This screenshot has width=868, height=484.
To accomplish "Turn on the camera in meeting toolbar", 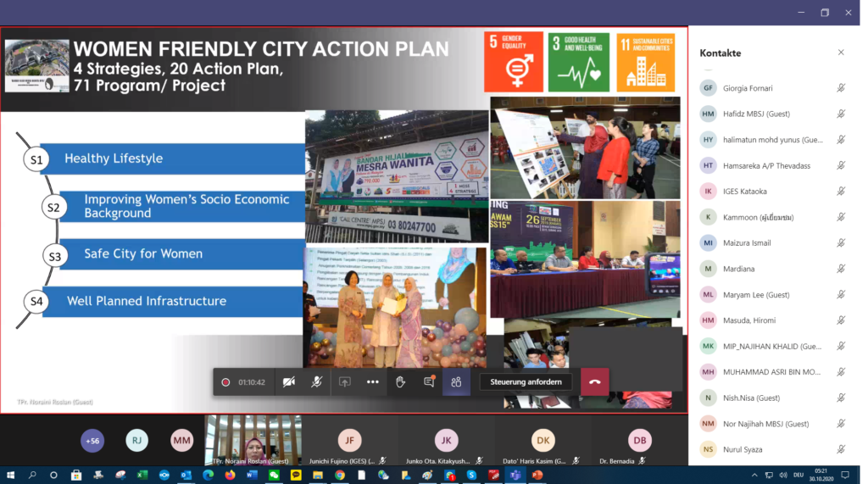I will click(x=289, y=382).
